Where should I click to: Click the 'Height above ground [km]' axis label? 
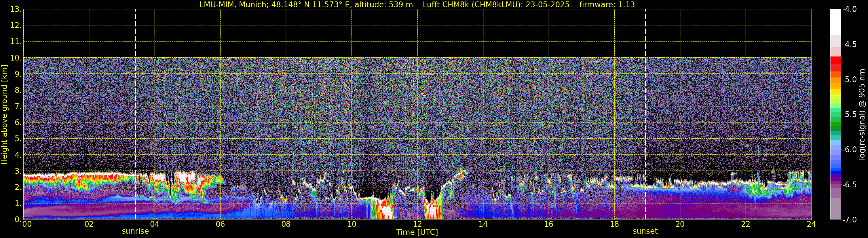4,115
